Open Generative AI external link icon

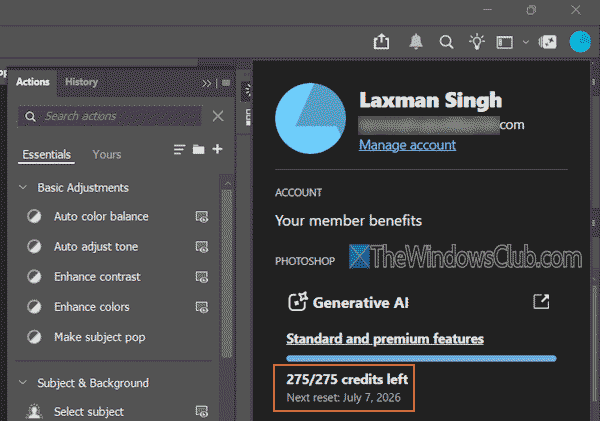click(541, 302)
